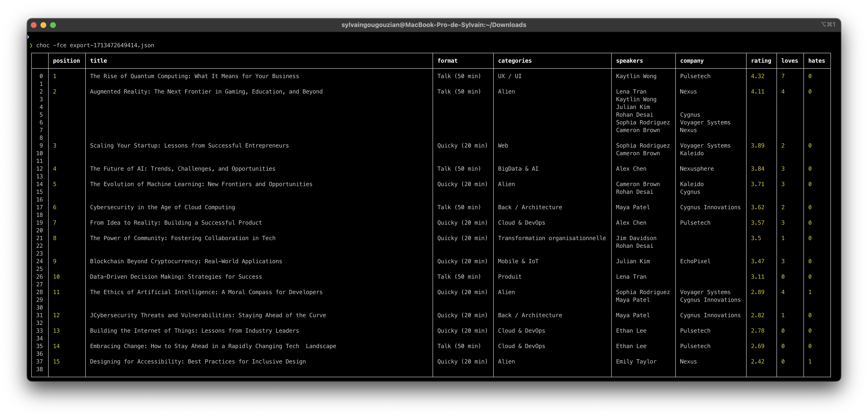Select title 'The Power of Community' text
This screenshot has width=868, height=417.
(x=183, y=238)
